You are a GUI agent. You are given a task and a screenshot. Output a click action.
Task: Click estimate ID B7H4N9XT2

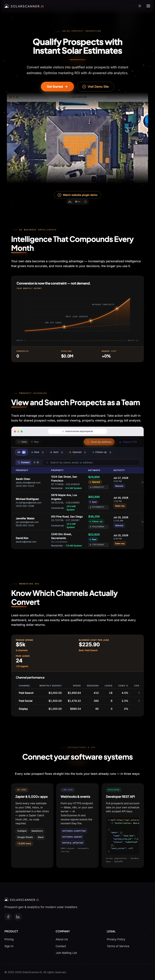(x=98, y=507)
